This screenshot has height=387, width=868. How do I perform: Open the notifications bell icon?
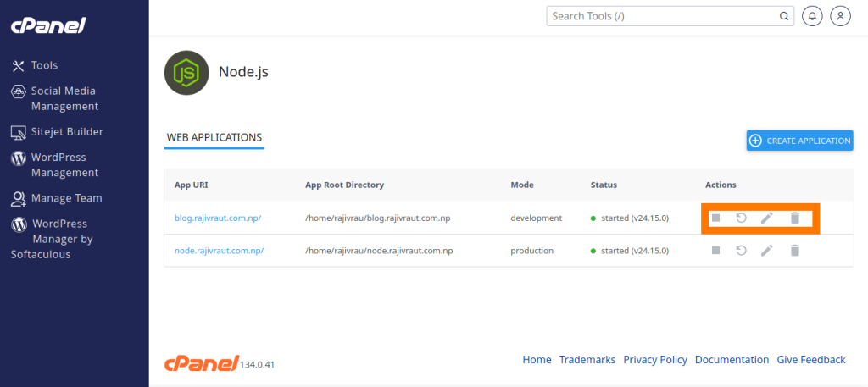point(813,16)
